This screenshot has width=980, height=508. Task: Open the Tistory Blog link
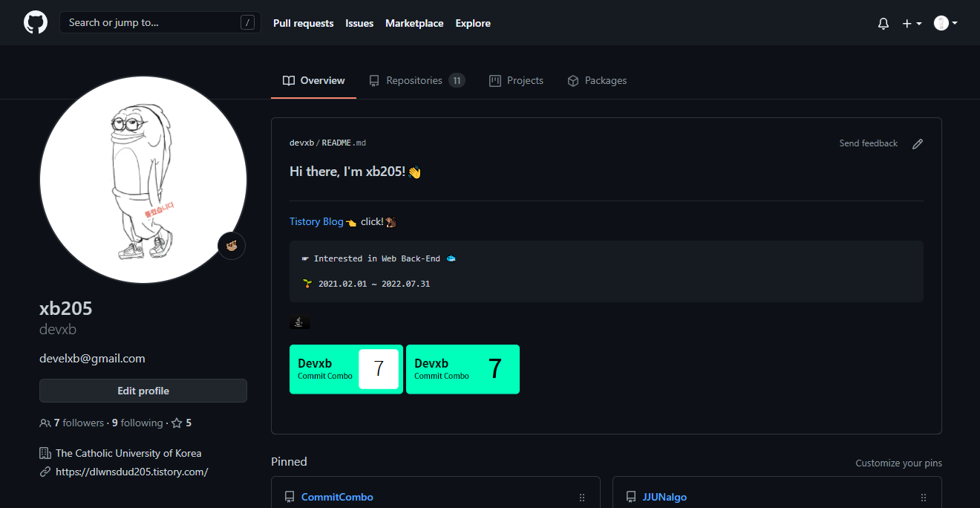[x=316, y=221]
